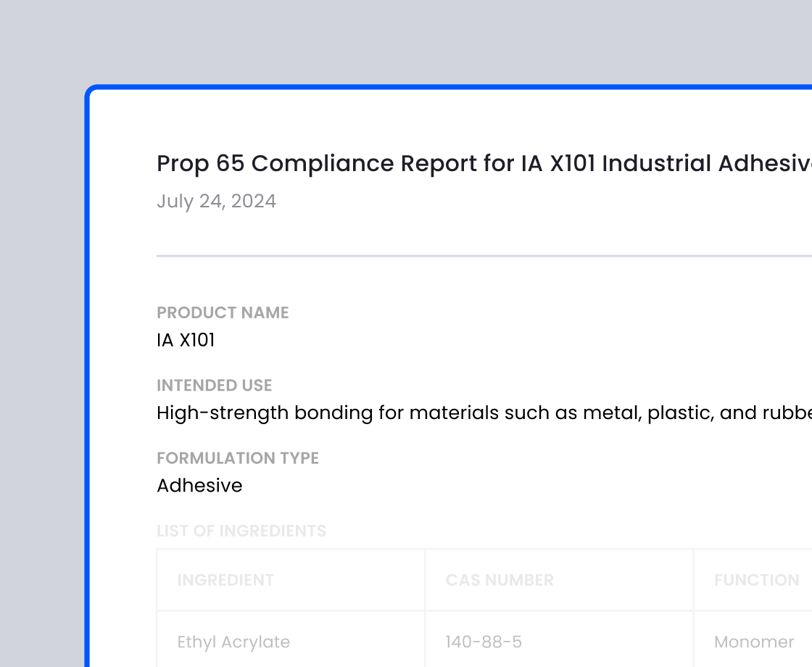Screen dimensions: 812x667
Task: Click the CAS NUMBER column header
Action: point(500,580)
